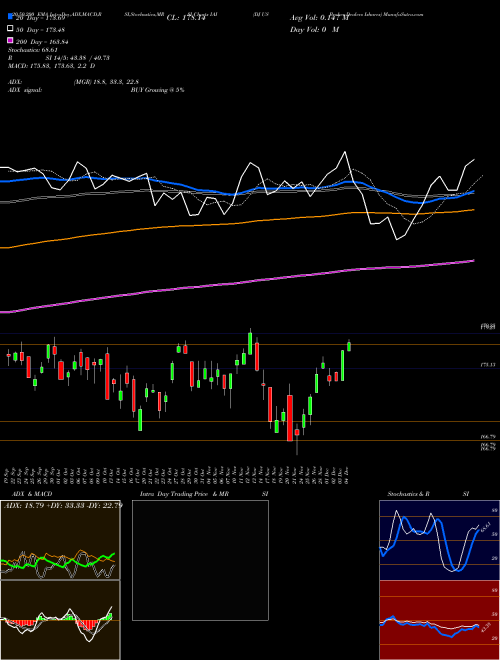Click the blue 20 Day legend swatch
Image resolution: width=500 pixels, height=660 pixels.
(x=10, y=16)
